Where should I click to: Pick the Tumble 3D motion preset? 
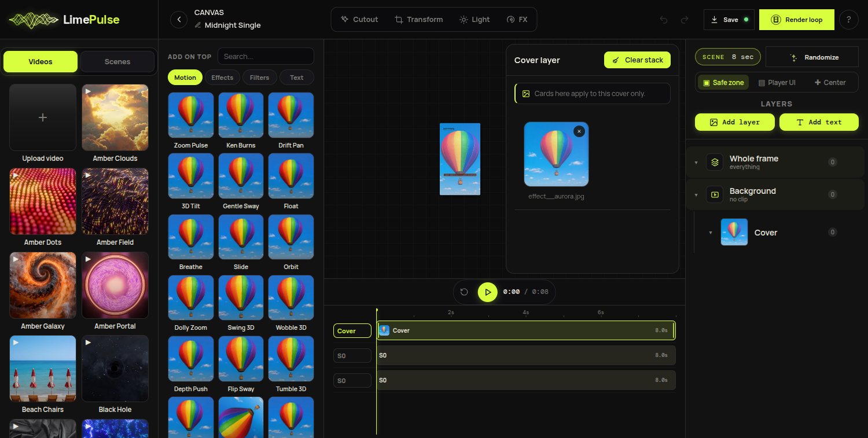click(x=291, y=359)
